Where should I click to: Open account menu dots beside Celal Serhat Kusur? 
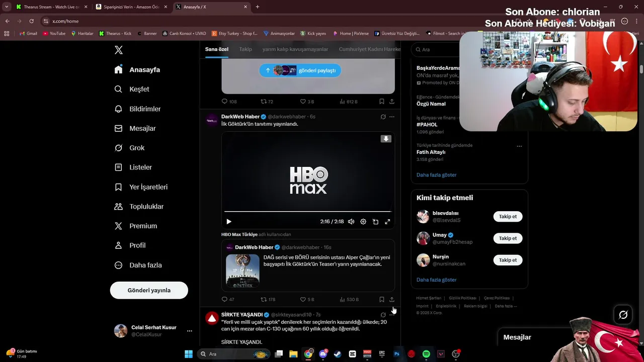click(190, 331)
